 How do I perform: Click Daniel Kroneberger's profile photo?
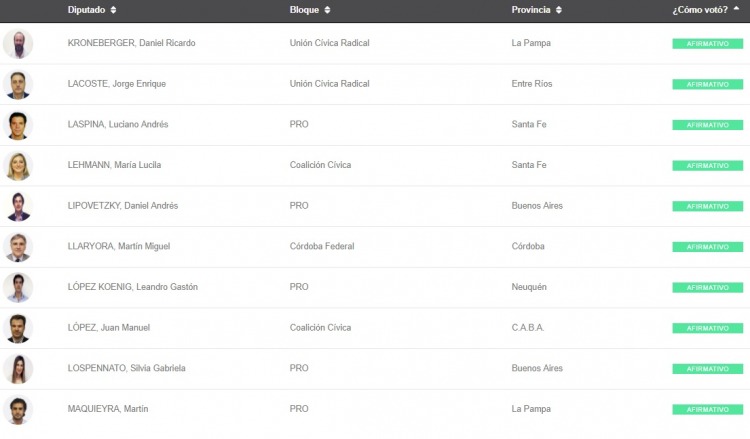click(x=18, y=44)
